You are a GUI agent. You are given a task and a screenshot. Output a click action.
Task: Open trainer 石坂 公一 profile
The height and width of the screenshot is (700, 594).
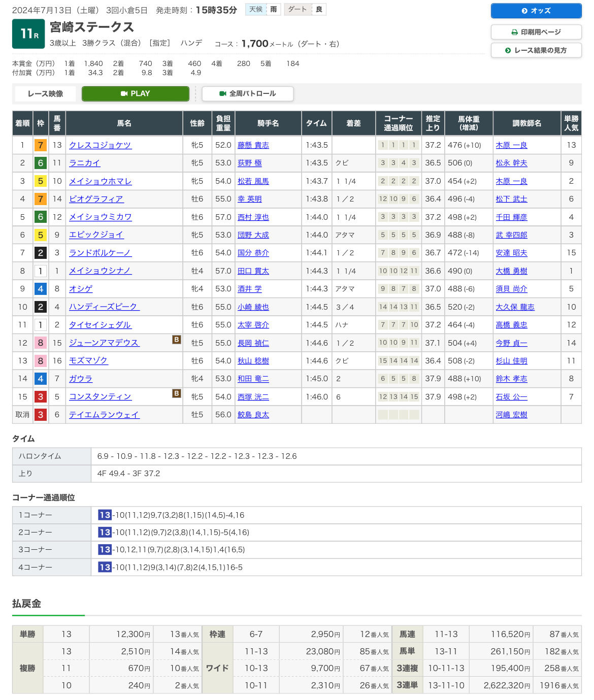[x=511, y=397]
